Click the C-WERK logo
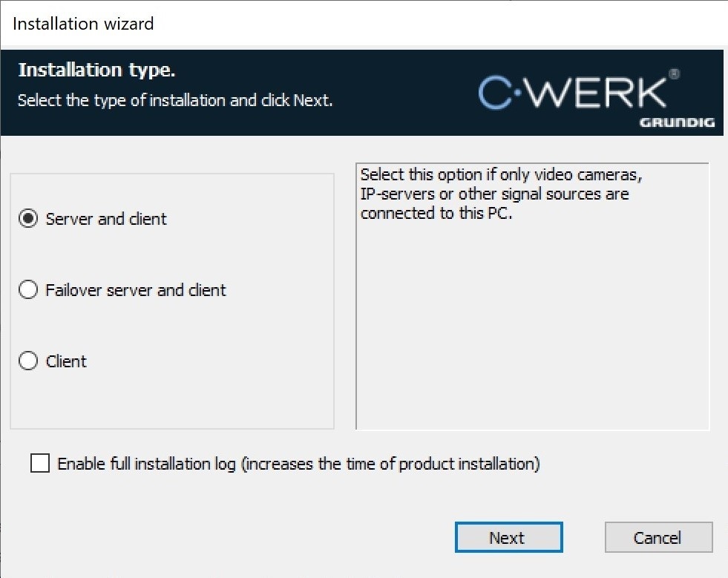This screenshot has width=728, height=578. pos(571,92)
